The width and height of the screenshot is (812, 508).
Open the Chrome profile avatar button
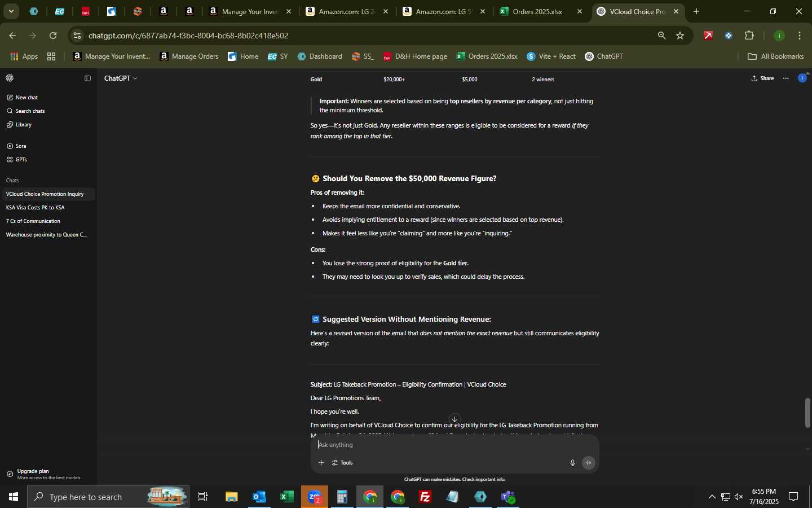tap(780, 36)
